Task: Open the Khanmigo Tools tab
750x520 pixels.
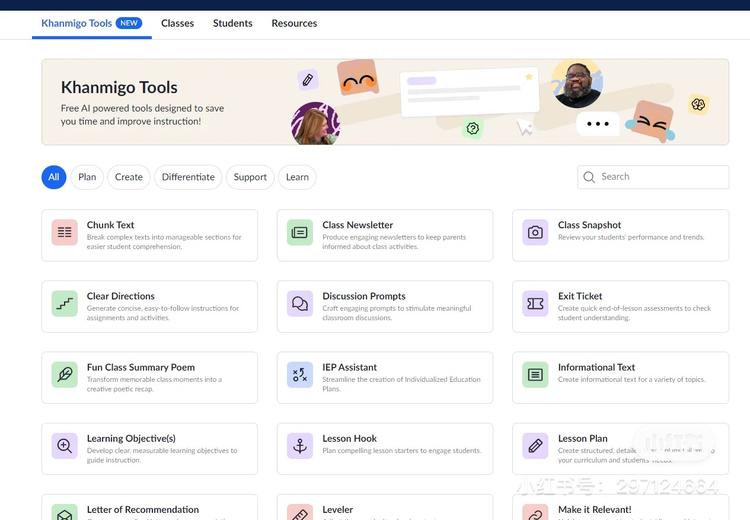Action: (x=92, y=23)
